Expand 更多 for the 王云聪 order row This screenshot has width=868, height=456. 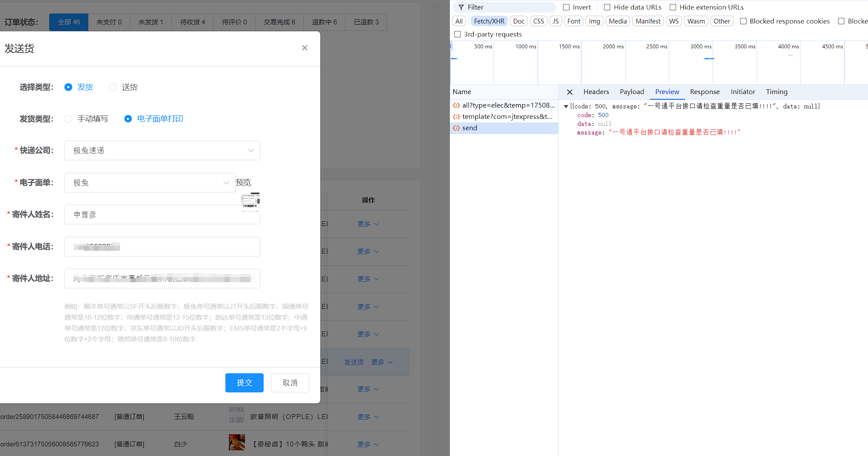(368, 417)
